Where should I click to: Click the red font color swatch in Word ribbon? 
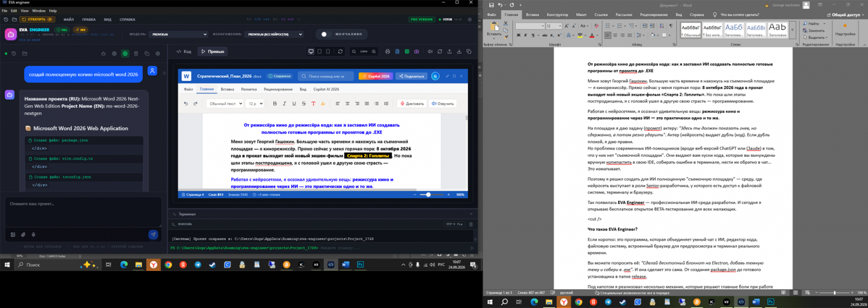point(592,35)
